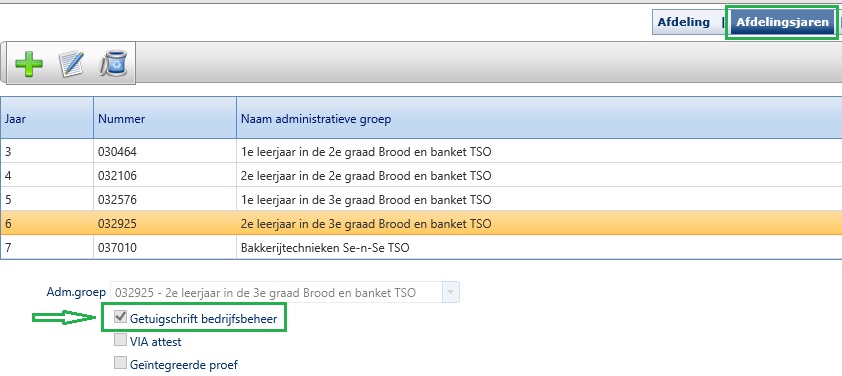Click '1e leerjaar in de 3e graad Brood en banket TSO'

click(366, 199)
